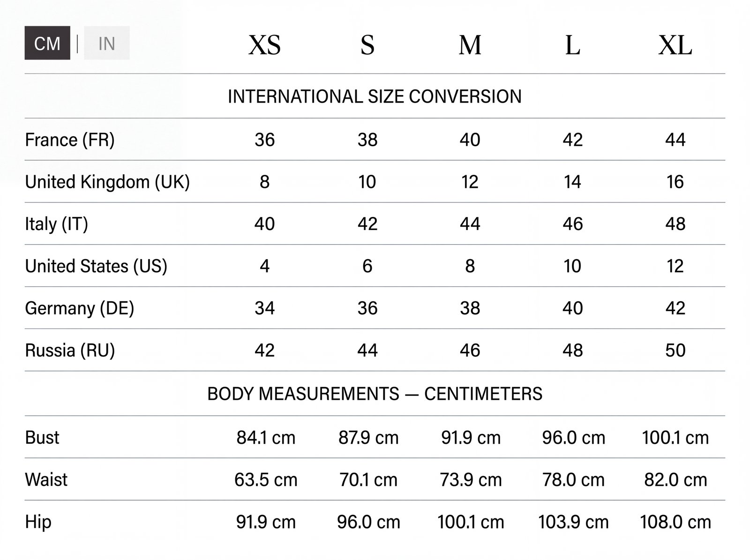750x560 pixels.
Task: Click the Italy (IT) row label
Action: 56,224
